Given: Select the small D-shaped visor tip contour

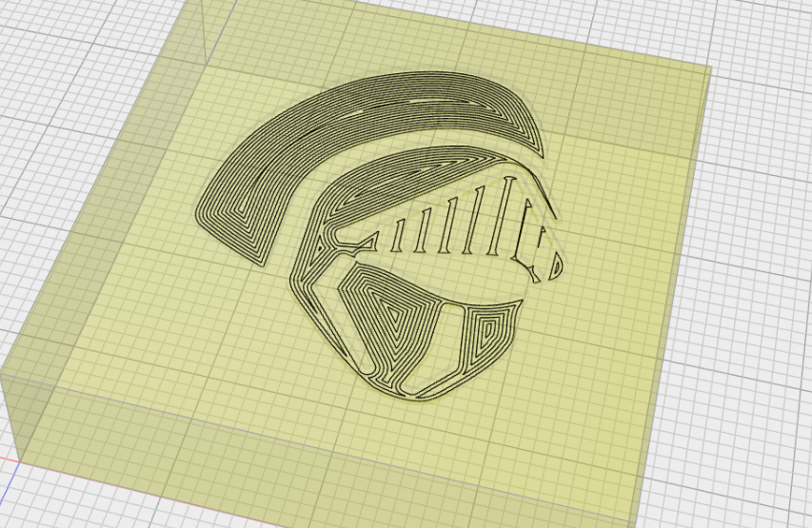Looking at the screenshot, I should pyautogui.click(x=555, y=266).
